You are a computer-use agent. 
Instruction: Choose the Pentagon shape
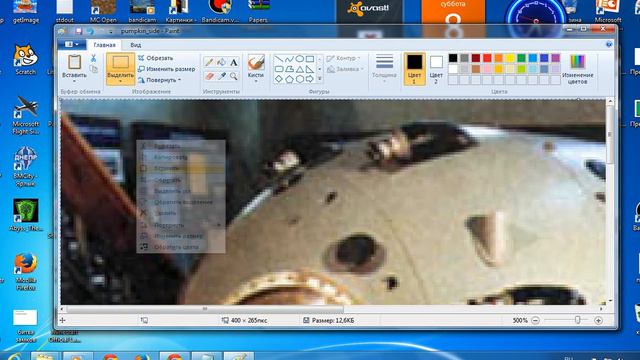(289, 79)
